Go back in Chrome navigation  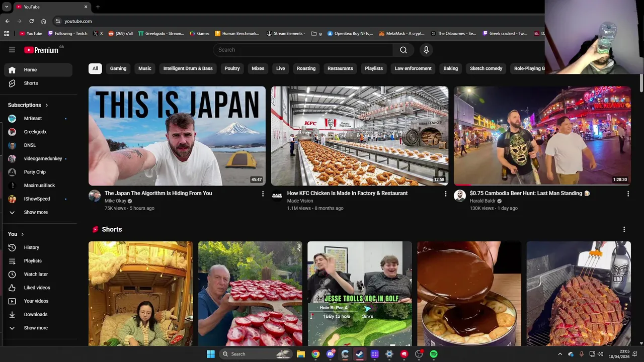click(x=7, y=21)
